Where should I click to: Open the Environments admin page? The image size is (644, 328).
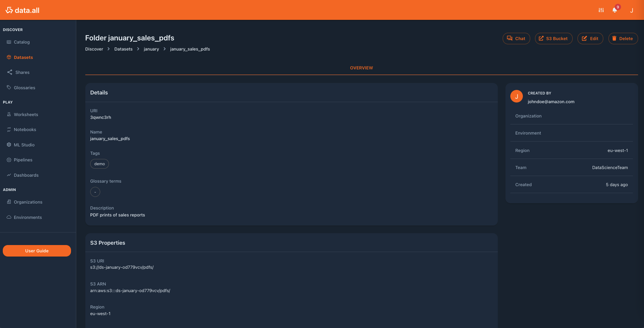tap(28, 217)
